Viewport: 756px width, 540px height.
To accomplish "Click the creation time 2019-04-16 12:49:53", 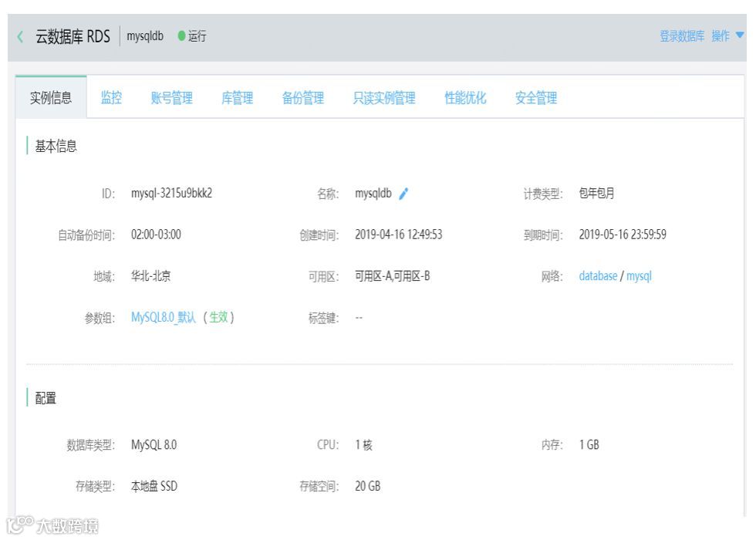I will click(x=398, y=235).
